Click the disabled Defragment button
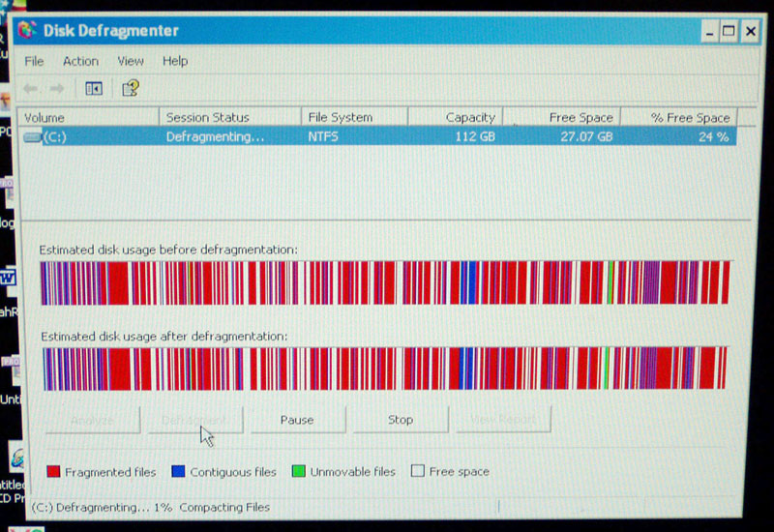The height and width of the screenshot is (532, 774). (x=194, y=420)
